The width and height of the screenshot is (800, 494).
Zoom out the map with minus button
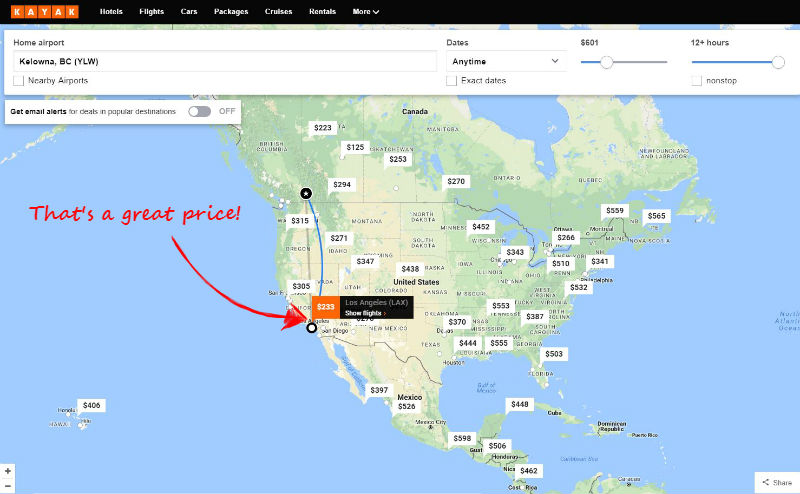click(8, 486)
